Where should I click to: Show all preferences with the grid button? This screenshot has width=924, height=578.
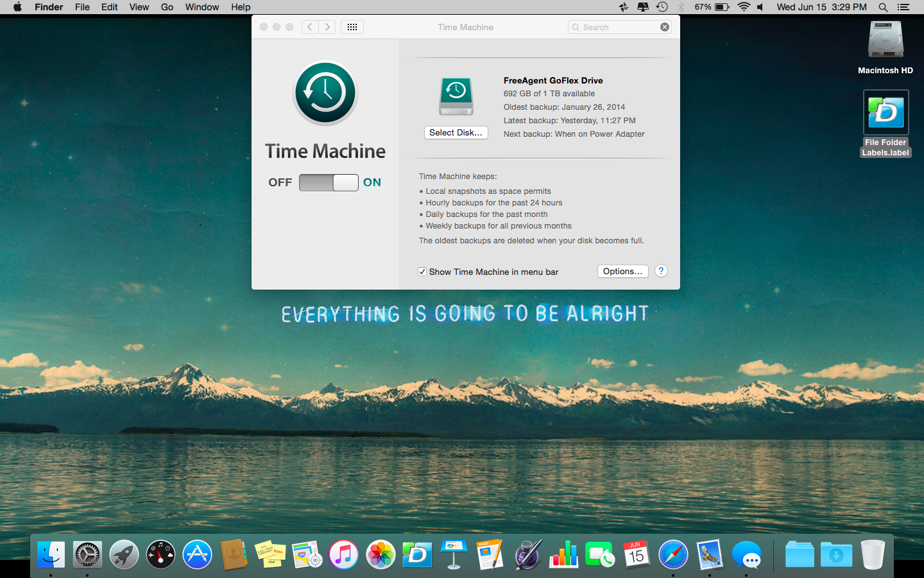click(352, 27)
